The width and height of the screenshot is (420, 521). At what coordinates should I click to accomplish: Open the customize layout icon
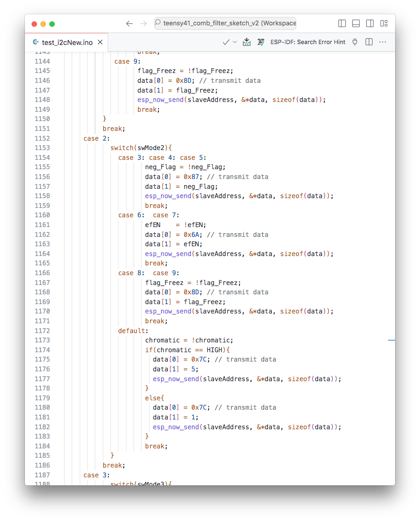pyautogui.click(x=384, y=24)
